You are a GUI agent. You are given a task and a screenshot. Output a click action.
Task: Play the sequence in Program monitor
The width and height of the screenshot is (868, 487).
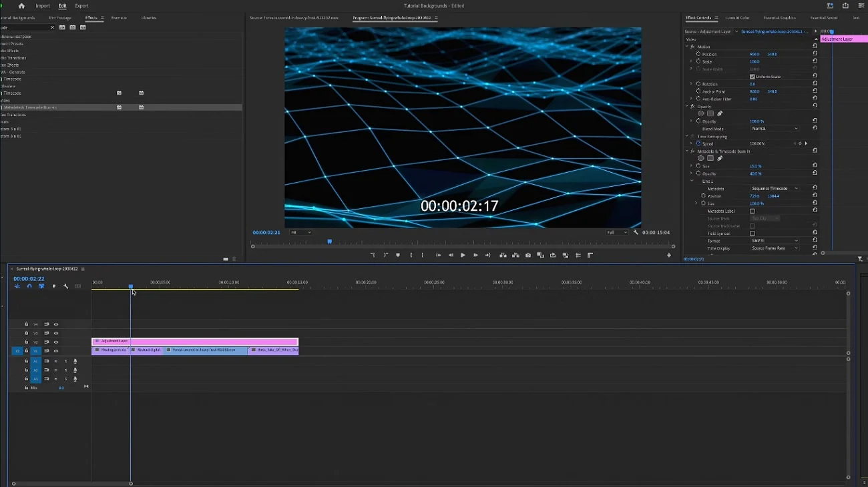[x=463, y=255]
